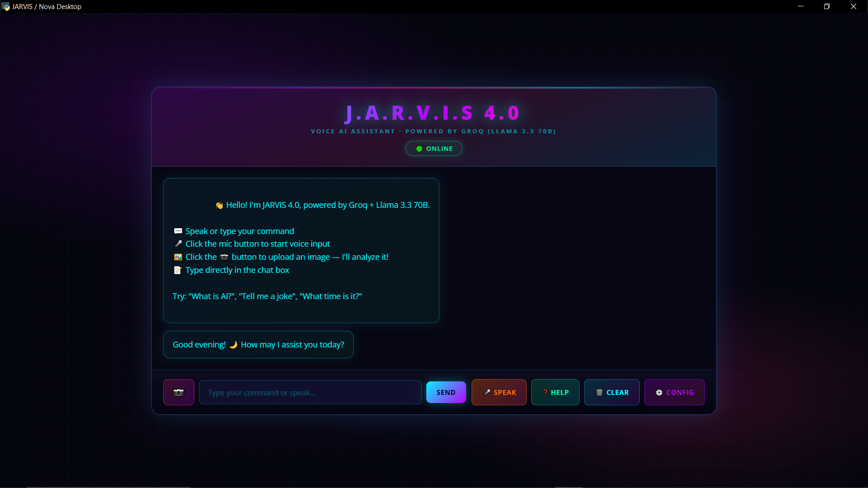Click "Speak or type your command" text

click(x=240, y=231)
